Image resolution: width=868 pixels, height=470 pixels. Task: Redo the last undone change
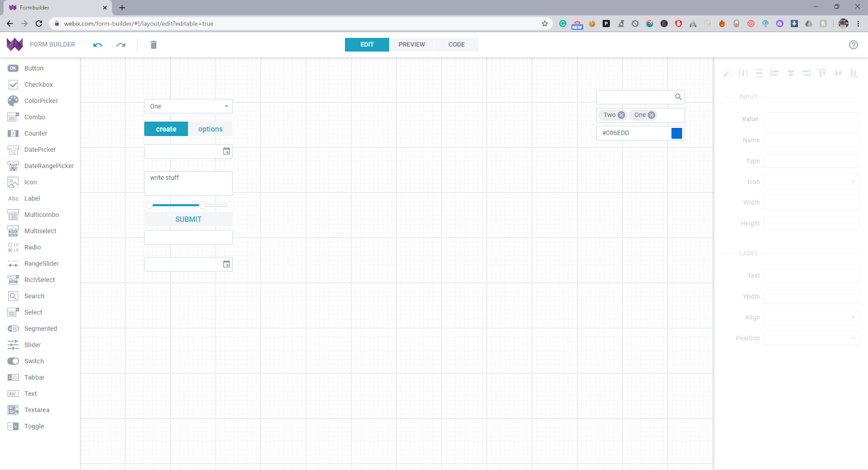click(121, 45)
